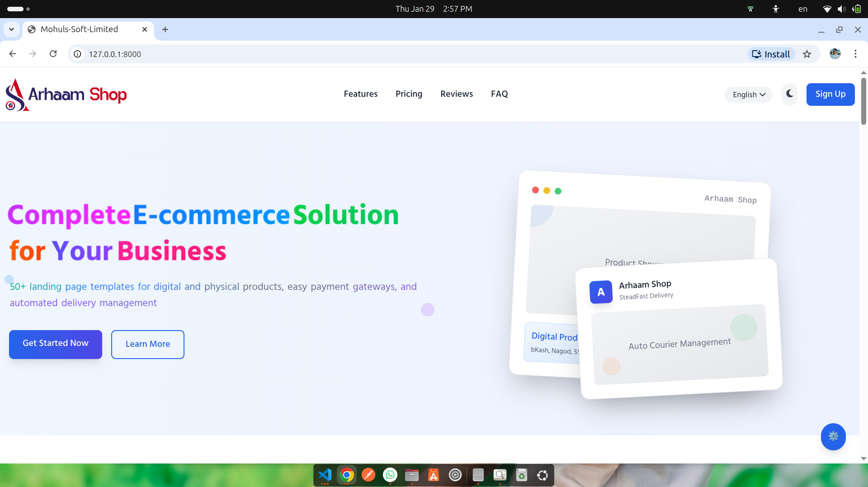Open Google Chrome from the dock
Screen dimensions: 868x487
347,475
